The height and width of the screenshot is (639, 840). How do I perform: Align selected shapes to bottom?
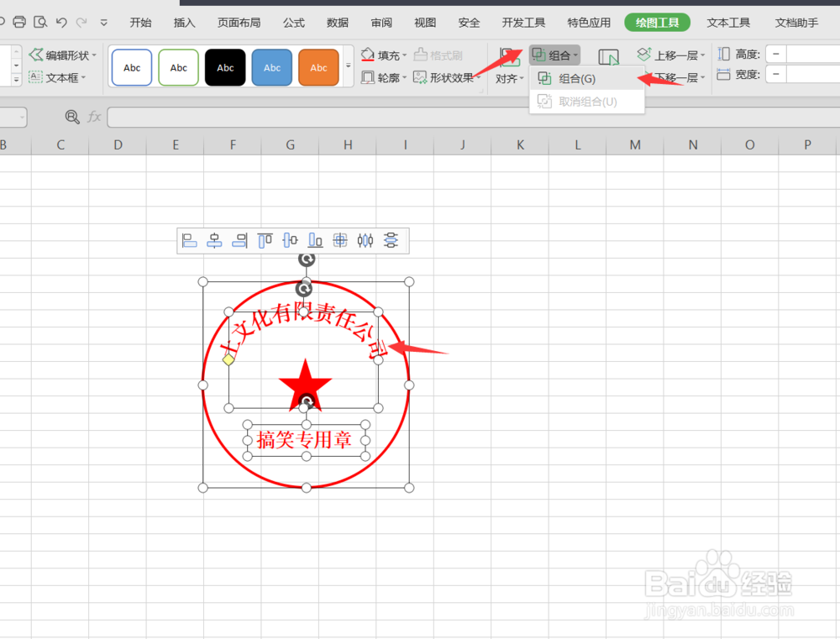pyautogui.click(x=315, y=240)
